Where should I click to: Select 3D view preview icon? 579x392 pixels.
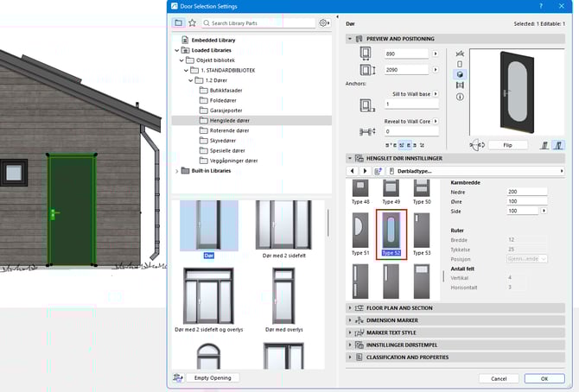459,75
